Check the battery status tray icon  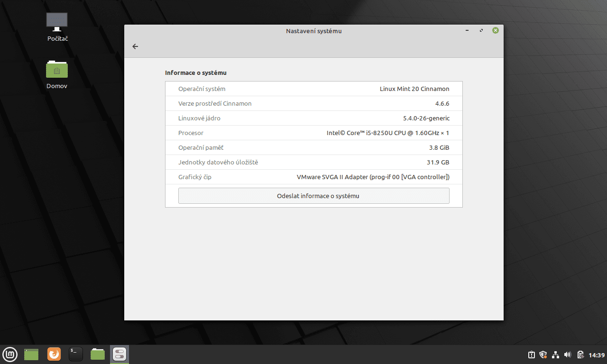click(579, 354)
